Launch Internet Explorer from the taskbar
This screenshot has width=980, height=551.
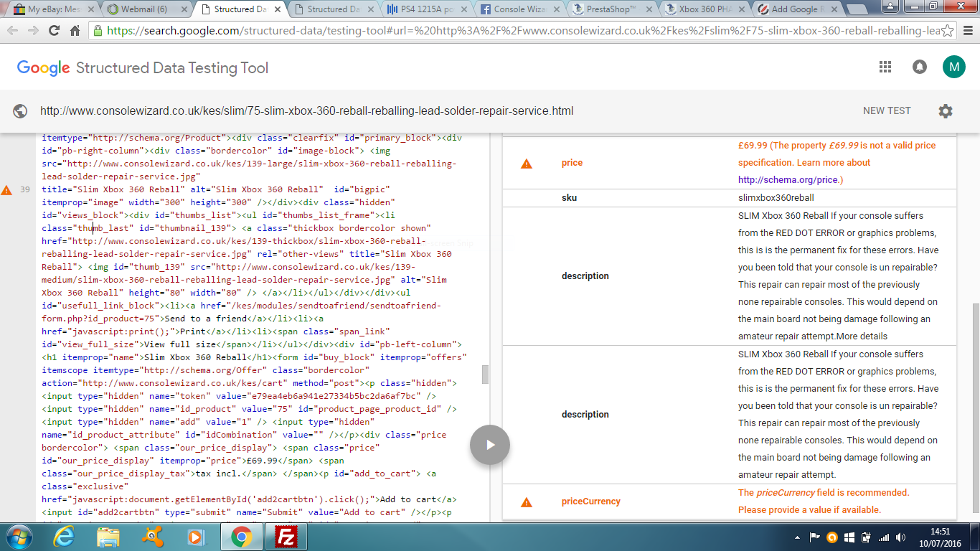tap(65, 537)
